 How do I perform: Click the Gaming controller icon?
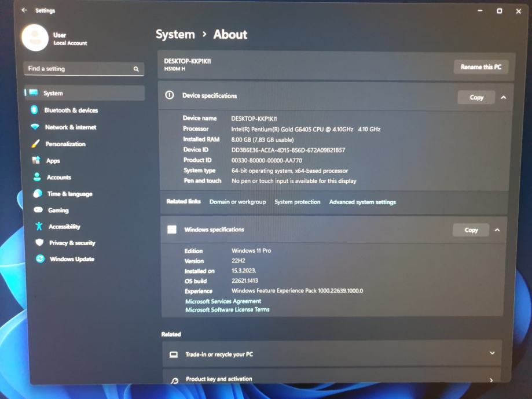pyautogui.click(x=38, y=210)
